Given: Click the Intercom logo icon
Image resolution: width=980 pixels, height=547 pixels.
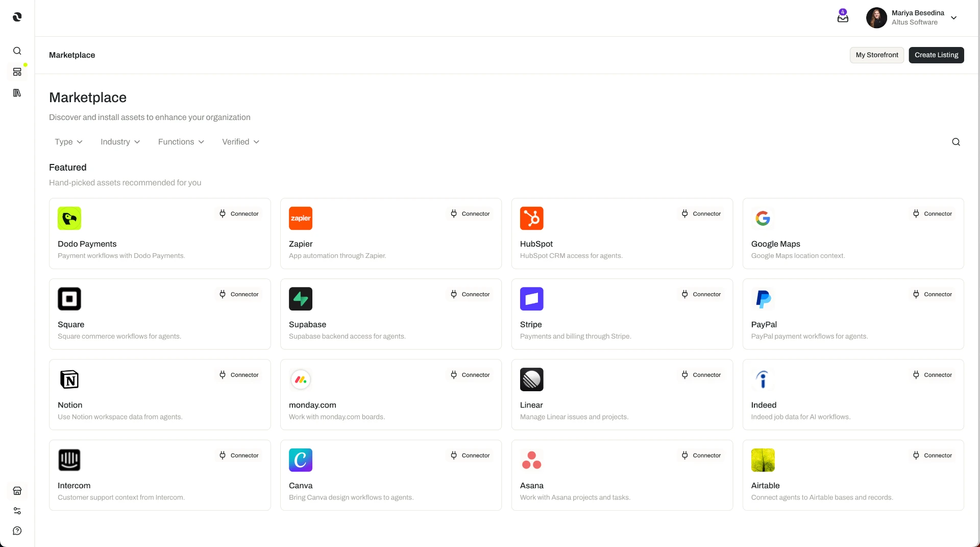Looking at the screenshot, I should pos(69,460).
